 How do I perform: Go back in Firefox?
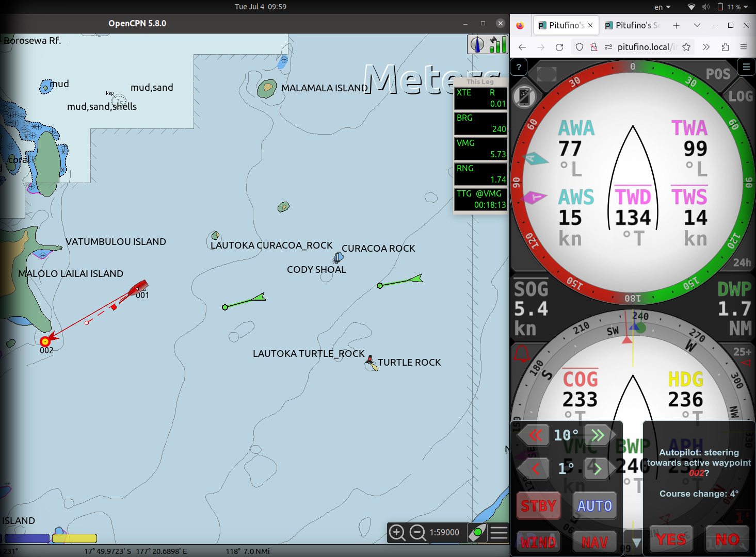(522, 47)
